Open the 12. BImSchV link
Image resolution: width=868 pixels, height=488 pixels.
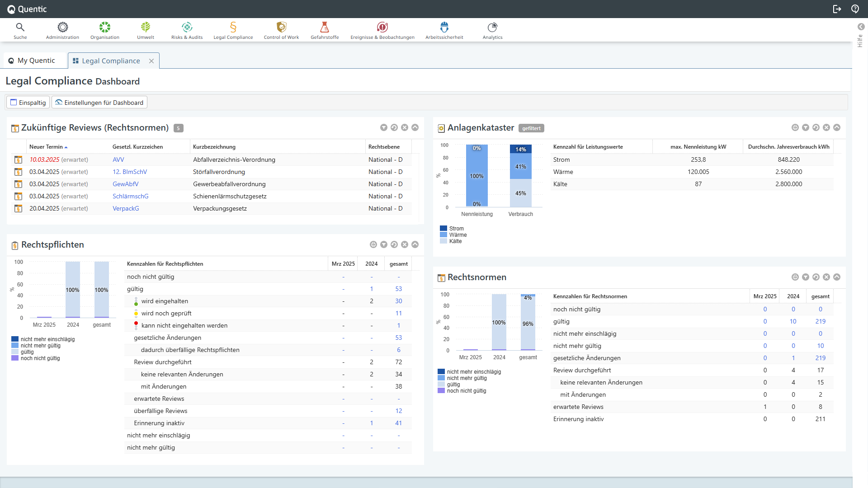click(130, 172)
